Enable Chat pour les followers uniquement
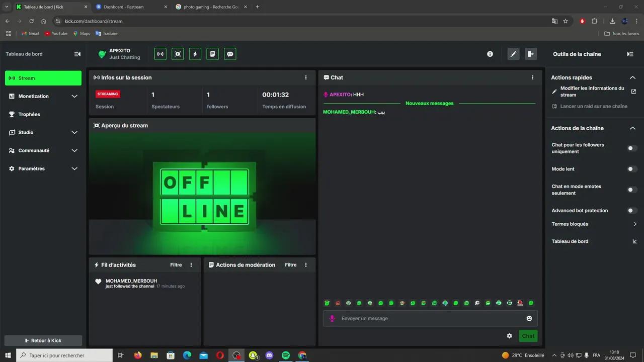The height and width of the screenshot is (362, 644). click(632, 148)
